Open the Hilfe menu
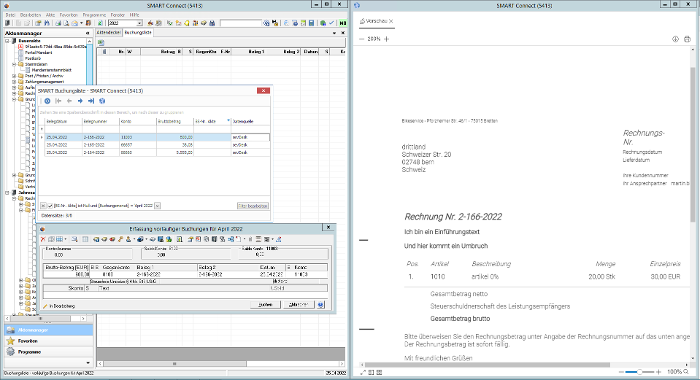The image size is (700, 380). pos(134,15)
